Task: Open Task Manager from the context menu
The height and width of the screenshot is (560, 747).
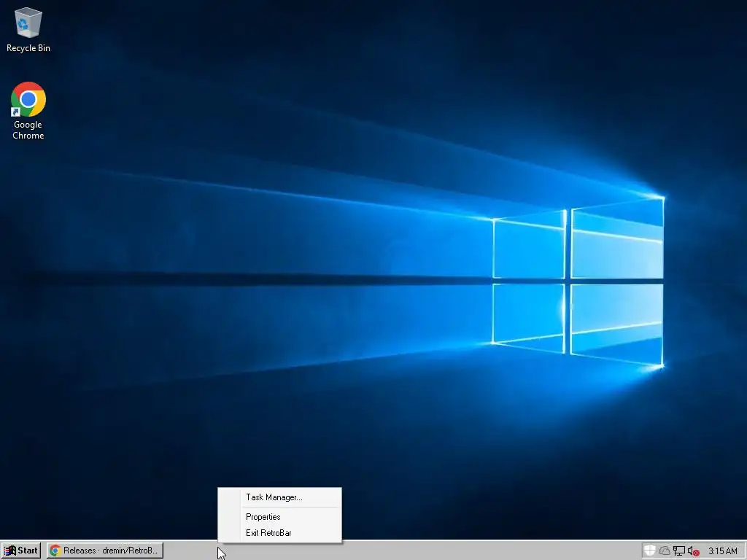Action: click(x=279, y=497)
